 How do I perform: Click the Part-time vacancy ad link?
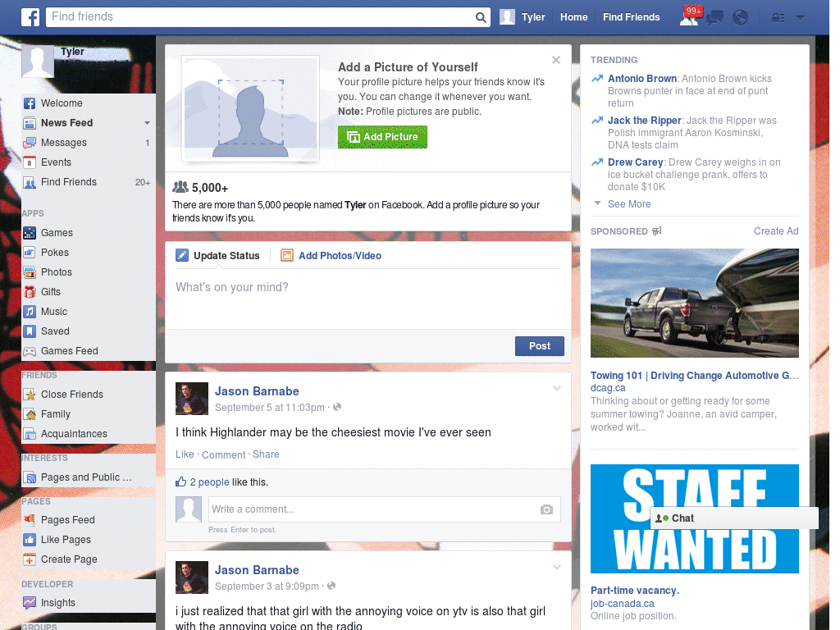point(635,591)
